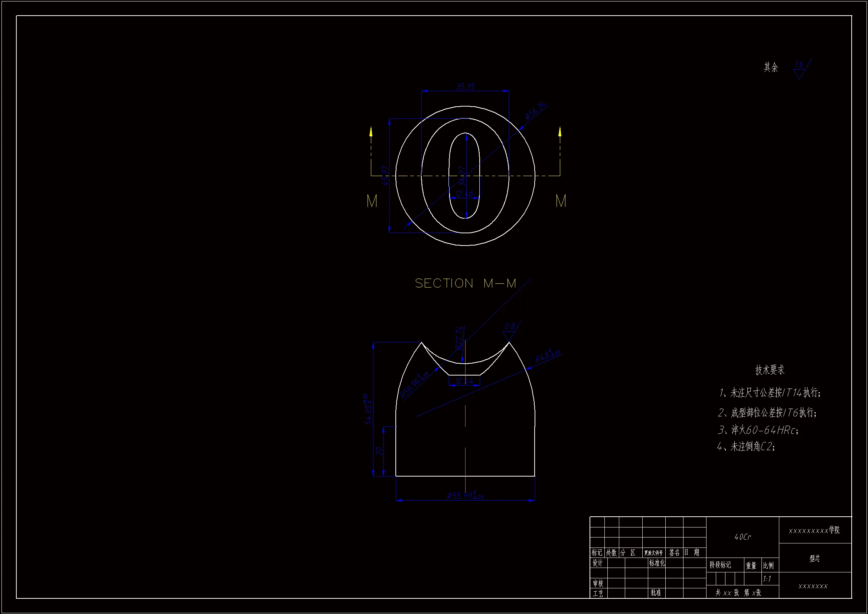
Task: Select the 技术要求 heading text
Action: [x=770, y=370]
